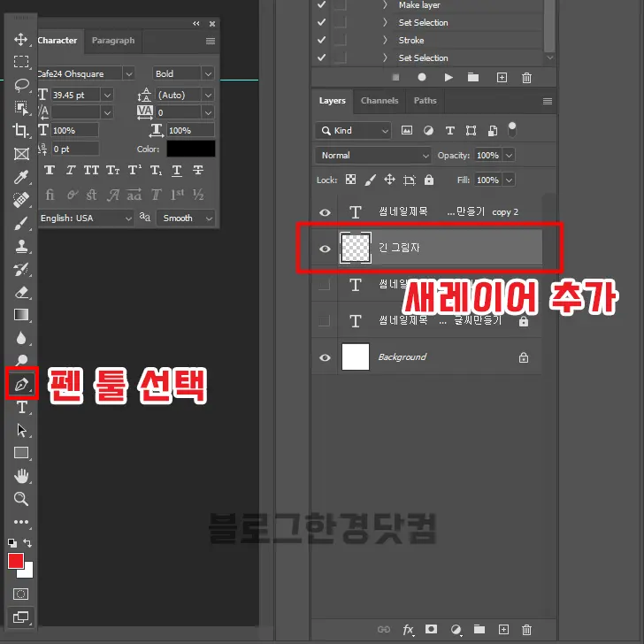
Task: Select the Move tool
Action: (20, 40)
